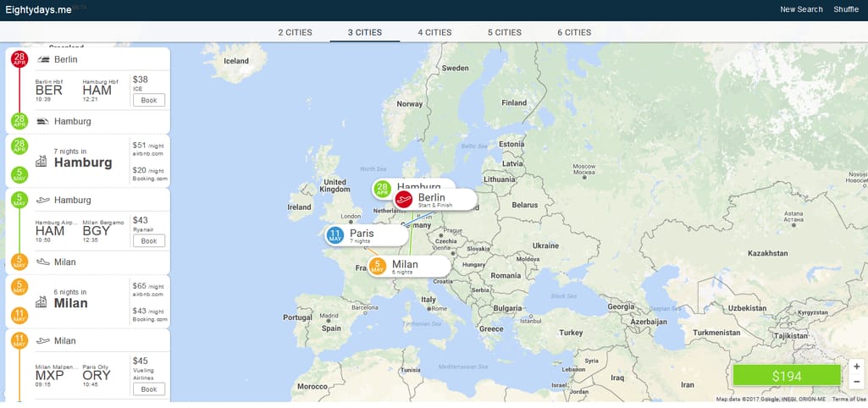868x408 pixels.
Task: Click the '6 nights in Milan' text
Action: (70, 299)
